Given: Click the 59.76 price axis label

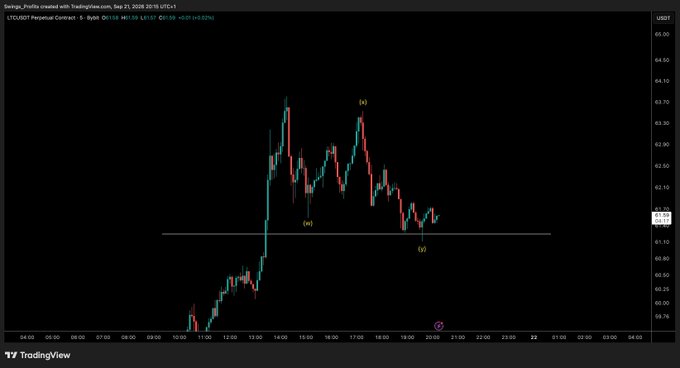Looking at the screenshot, I should pos(662,317).
